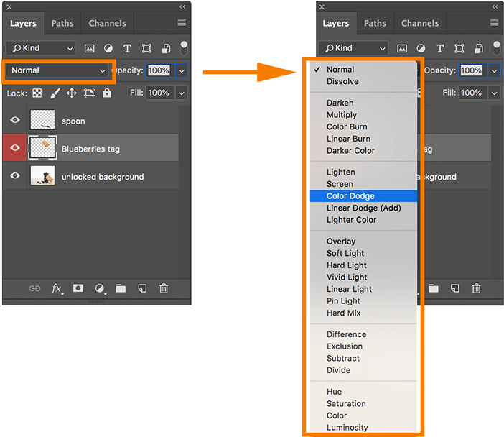This screenshot has width=504, height=437.
Task: Open the fx layer style menu icon
Action: tap(57, 288)
